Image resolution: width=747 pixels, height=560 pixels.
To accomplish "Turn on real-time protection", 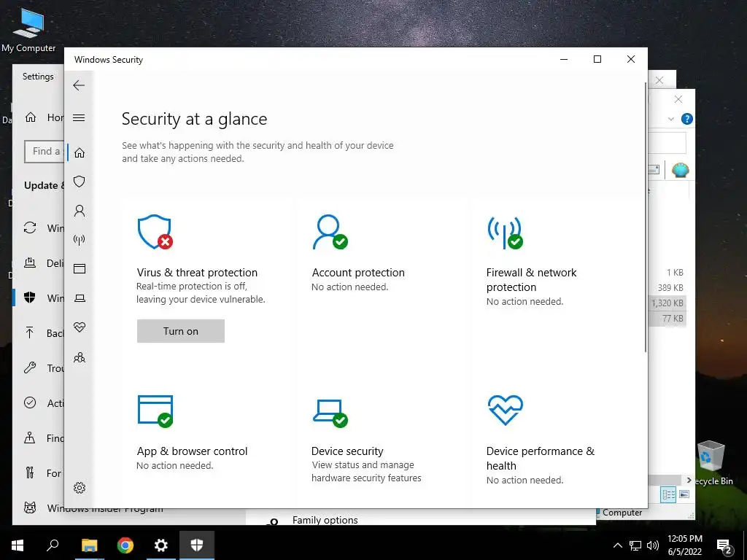I will [181, 331].
